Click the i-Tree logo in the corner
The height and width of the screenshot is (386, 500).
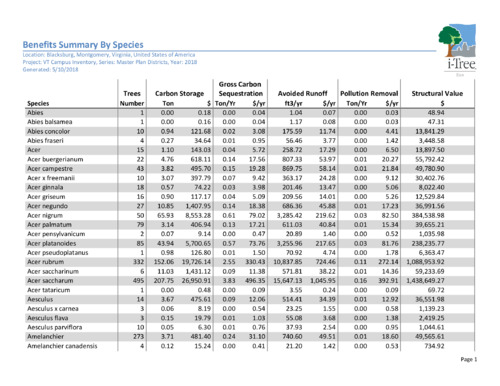[457, 47]
